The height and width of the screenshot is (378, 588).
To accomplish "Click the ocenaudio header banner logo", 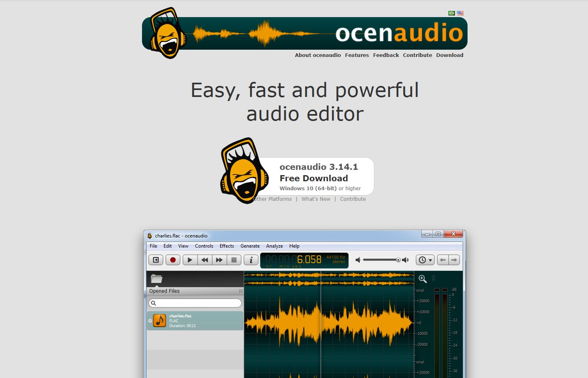I will point(305,33).
